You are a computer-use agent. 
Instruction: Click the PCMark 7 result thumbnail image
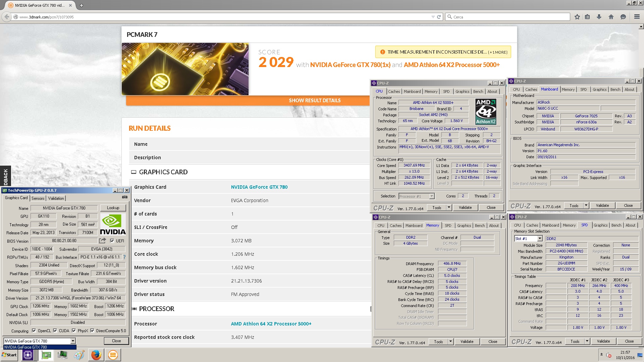185,69
